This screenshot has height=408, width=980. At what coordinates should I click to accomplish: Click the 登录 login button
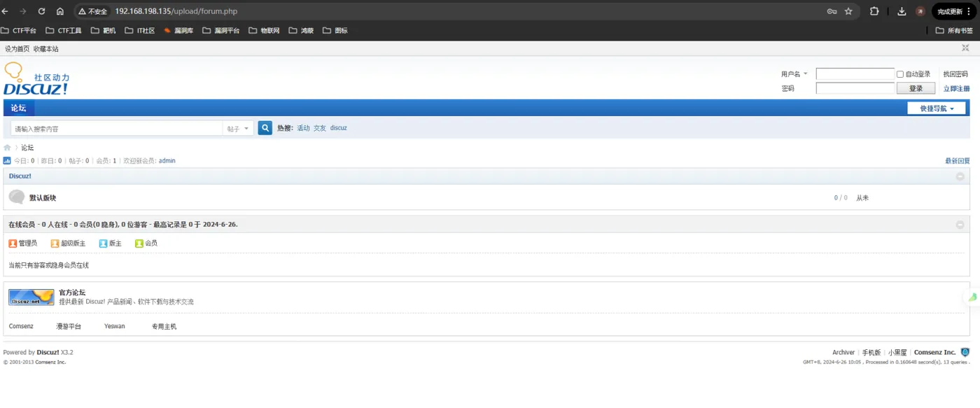(x=916, y=88)
